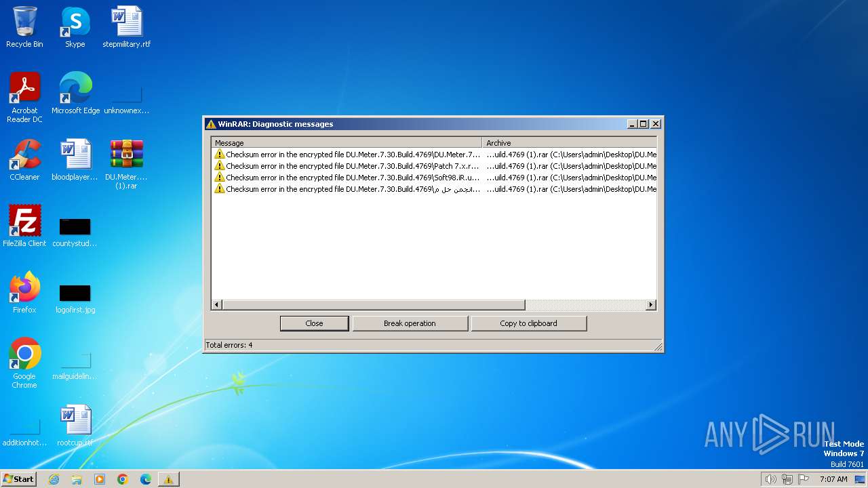
Task: Launch FileZilla Client shortcut
Action: (x=24, y=226)
